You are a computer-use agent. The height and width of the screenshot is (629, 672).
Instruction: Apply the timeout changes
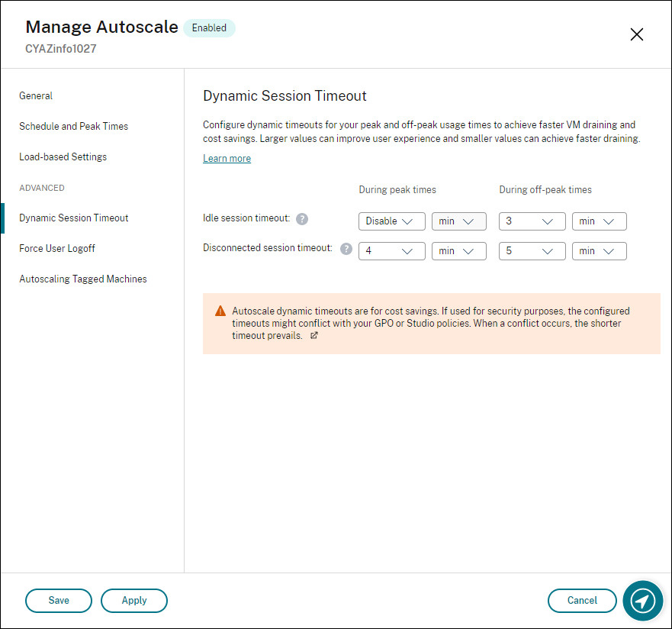134,601
